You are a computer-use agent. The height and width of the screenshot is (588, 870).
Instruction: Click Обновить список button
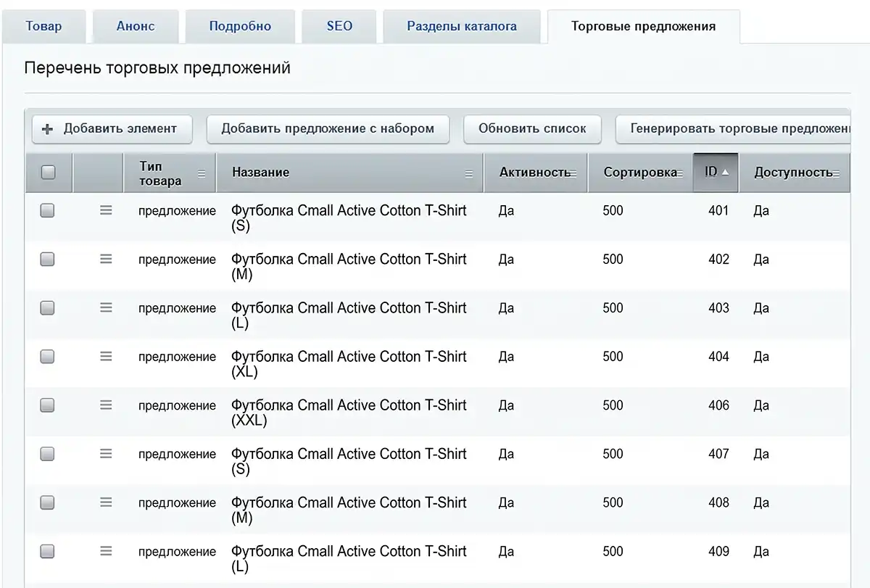click(532, 129)
